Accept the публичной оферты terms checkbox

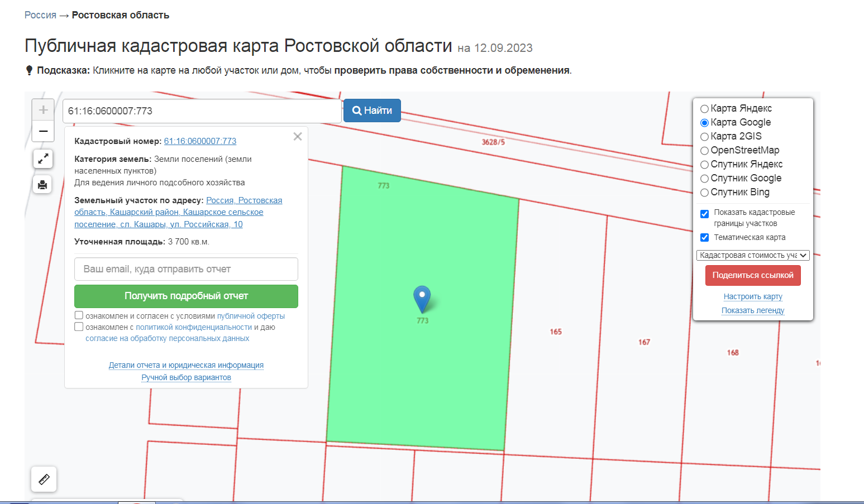(x=79, y=315)
